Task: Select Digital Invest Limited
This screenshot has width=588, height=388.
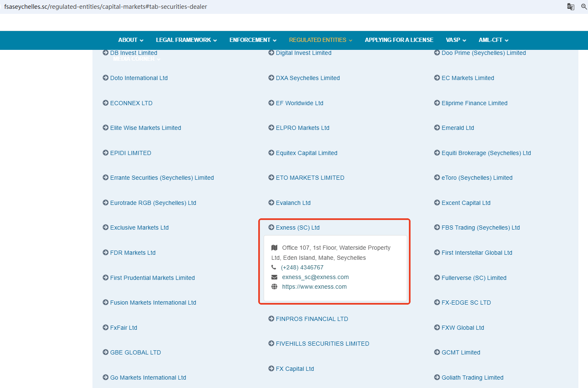Action: [303, 53]
